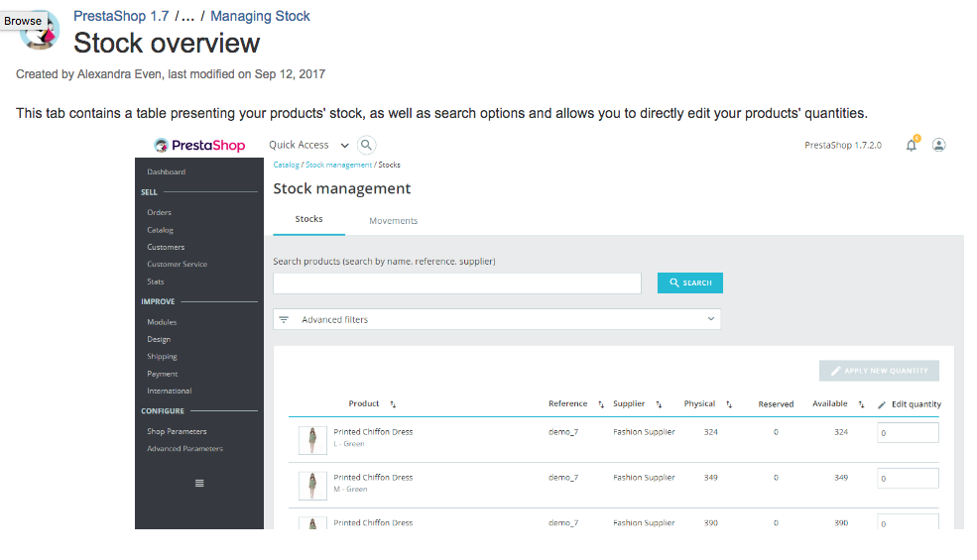This screenshot has height=560, width=977.
Task: Click the page avatar icon beside Stock overview
Action: coord(40,31)
